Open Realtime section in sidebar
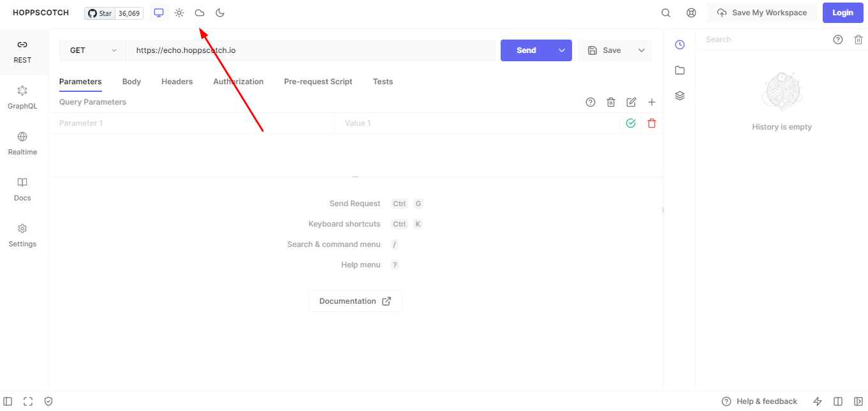This screenshot has width=868, height=411. click(22, 144)
